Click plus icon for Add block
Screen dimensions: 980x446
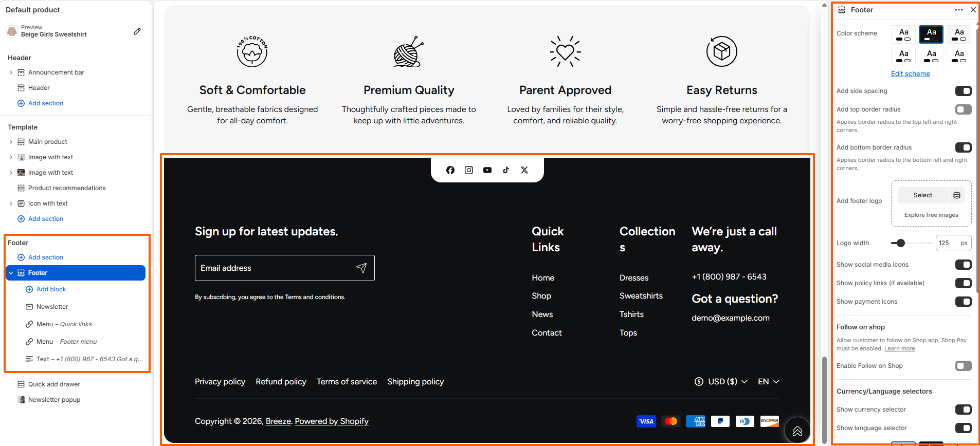tap(29, 289)
